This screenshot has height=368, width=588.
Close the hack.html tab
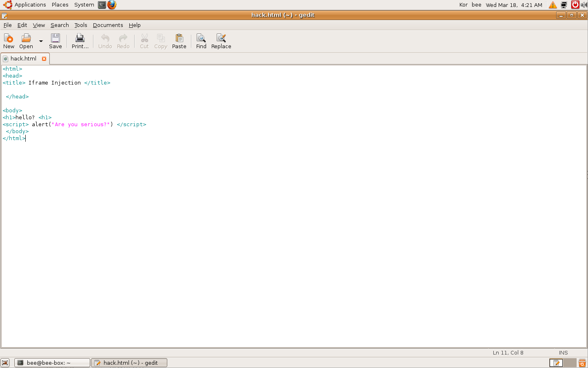click(x=44, y=58)
